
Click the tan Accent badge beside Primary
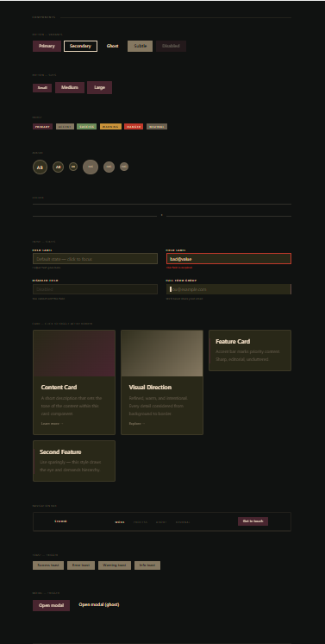(65, 127)
